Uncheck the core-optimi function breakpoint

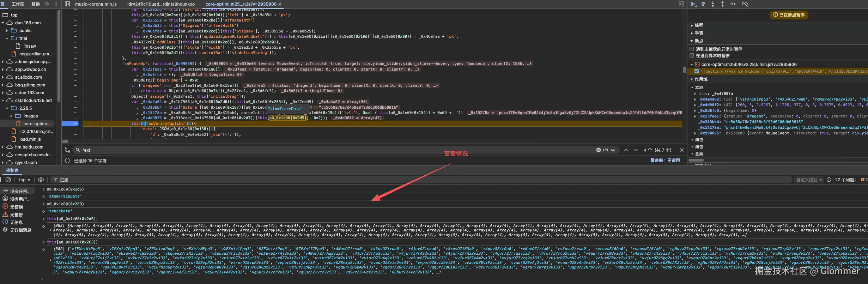point(697,71)
